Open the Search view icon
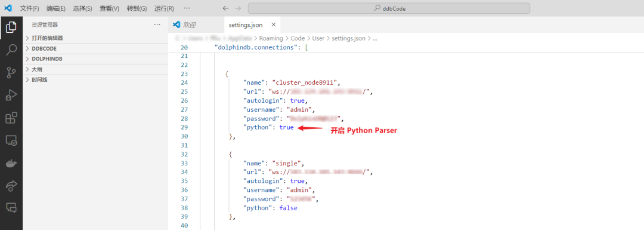 pyautogui.click(x=11, y=50)
